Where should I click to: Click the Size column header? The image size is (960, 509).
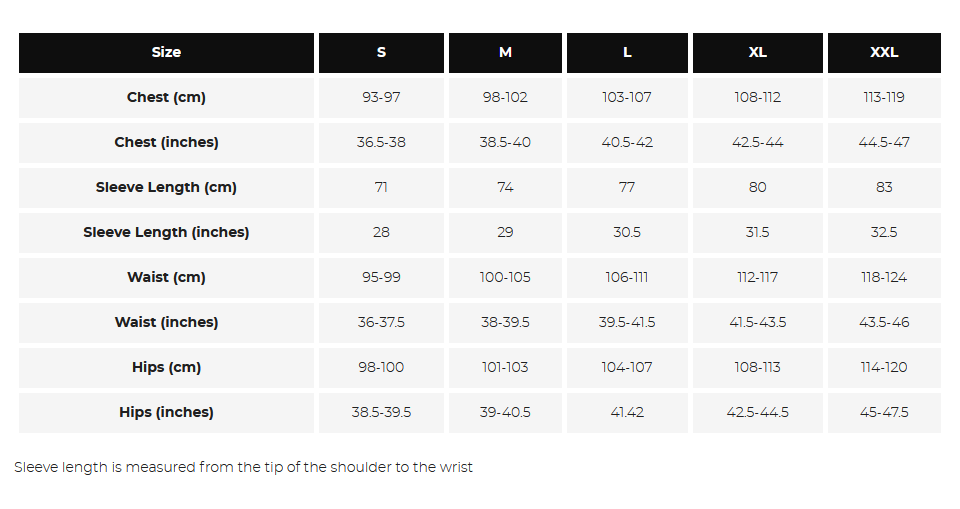(166, 53)
